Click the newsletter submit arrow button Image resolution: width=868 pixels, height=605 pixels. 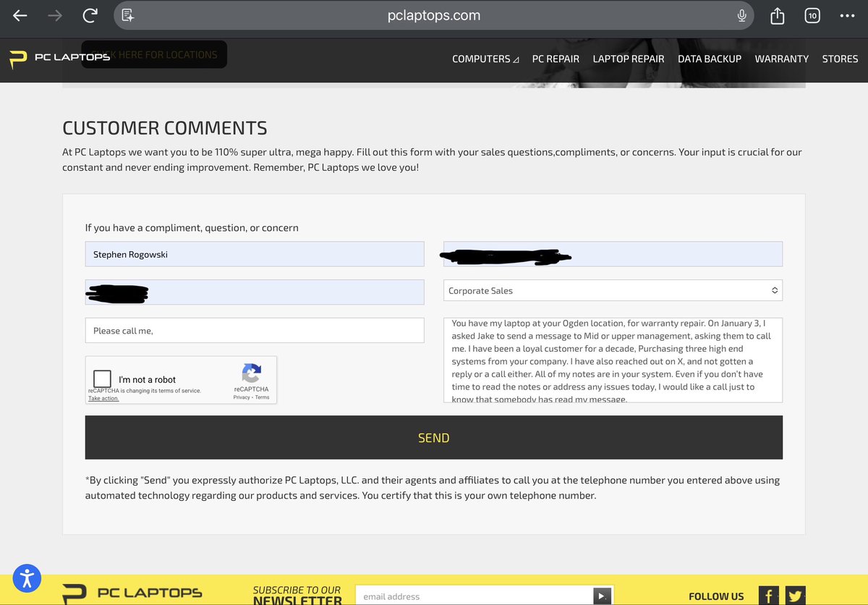(x=602, y=596)
